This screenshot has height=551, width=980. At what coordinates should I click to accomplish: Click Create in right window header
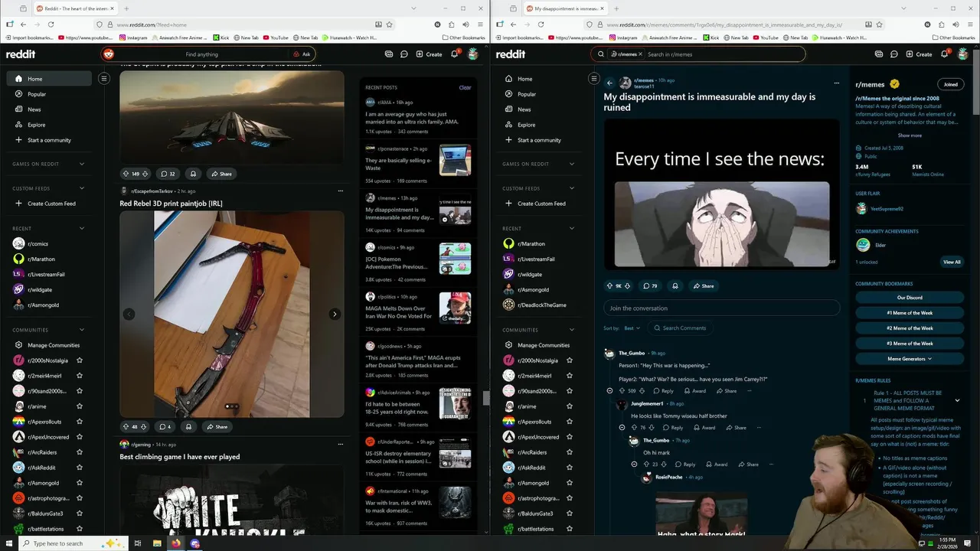click(919, 54)
